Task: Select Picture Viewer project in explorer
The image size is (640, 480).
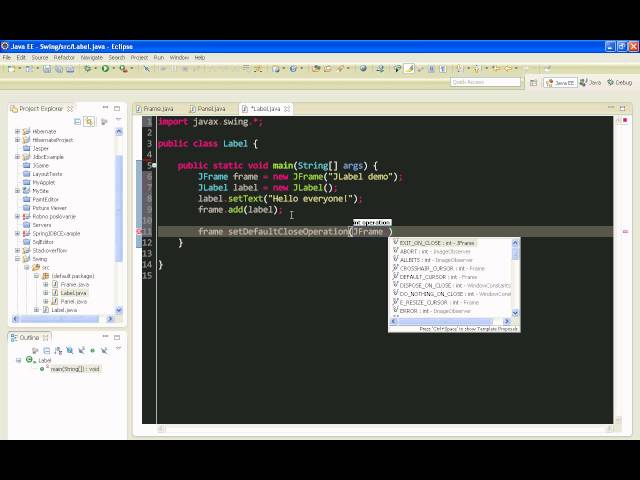Action: click(x=49, y=208)
